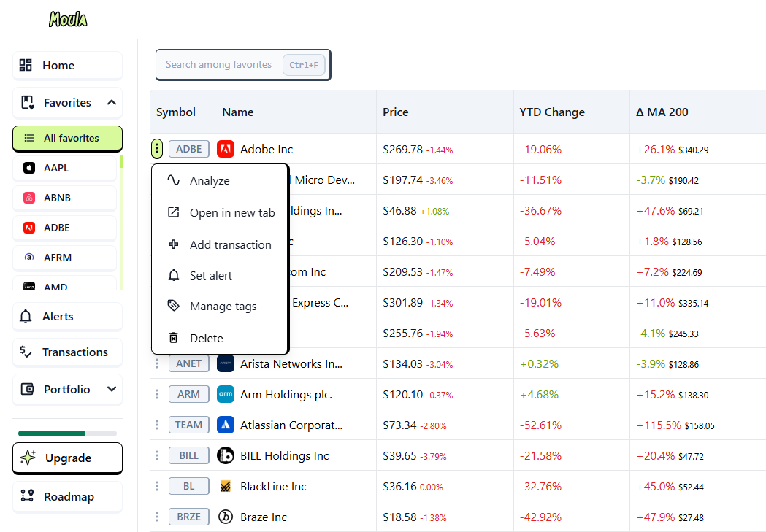This screenshot has width=766, height=532.
Task: Click the Arm Holdings logo icon
Action: pyautogui.click(x=225, y=394)
